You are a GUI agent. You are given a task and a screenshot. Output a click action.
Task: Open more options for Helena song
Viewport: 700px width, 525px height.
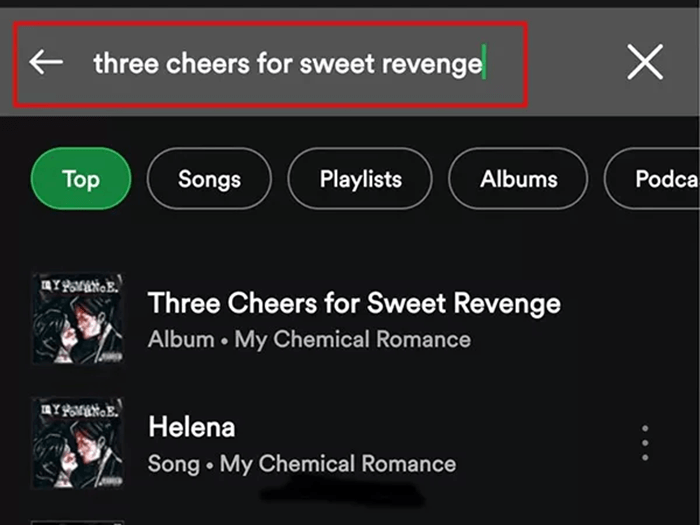click(x=645, y=442)
